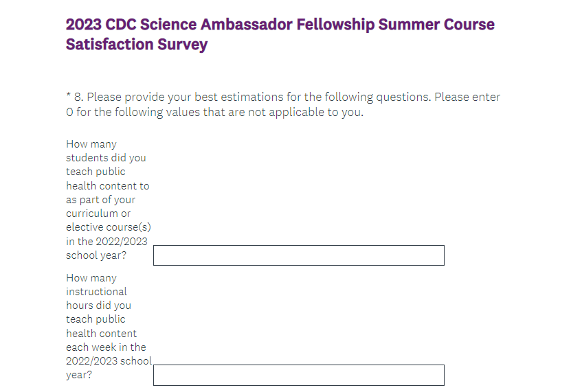571x392 pixels.
Task: Click the final 'year?' label text
Action: pos(79,376)
